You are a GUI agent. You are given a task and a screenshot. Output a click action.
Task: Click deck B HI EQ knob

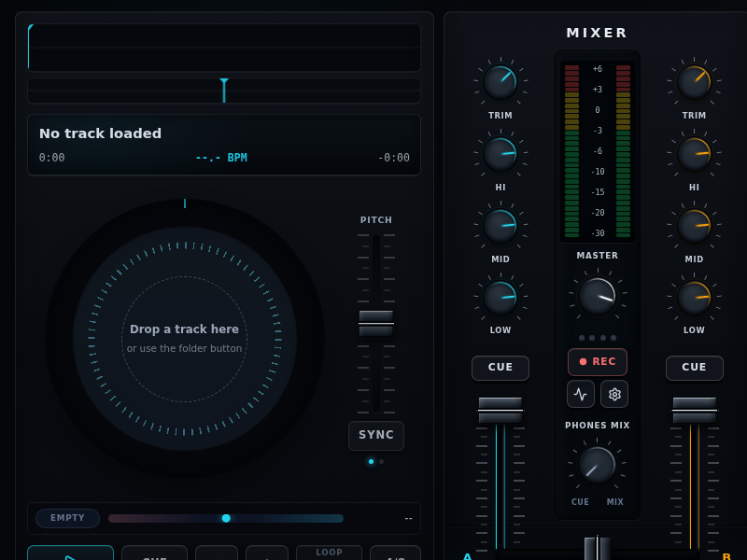click(694, 154)
